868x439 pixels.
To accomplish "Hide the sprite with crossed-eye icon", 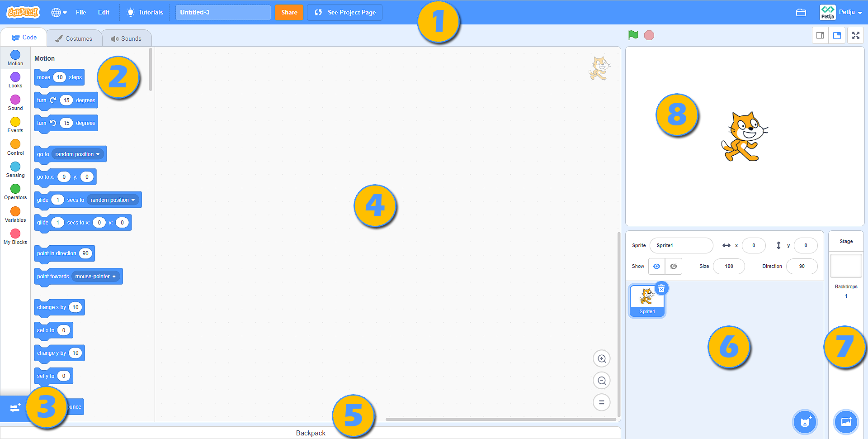I will point(673,266).
